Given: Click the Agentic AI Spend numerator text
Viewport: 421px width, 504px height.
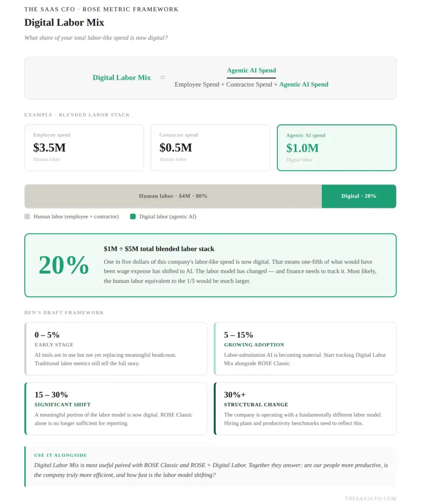Looking at the screenshot, I should [252, 70].
